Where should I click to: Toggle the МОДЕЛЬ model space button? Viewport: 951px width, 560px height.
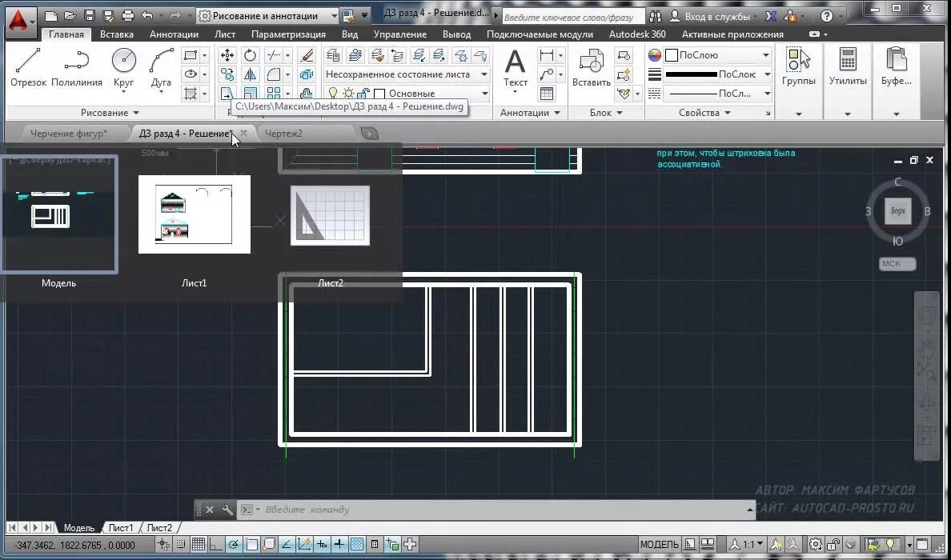tap(660, 545)
